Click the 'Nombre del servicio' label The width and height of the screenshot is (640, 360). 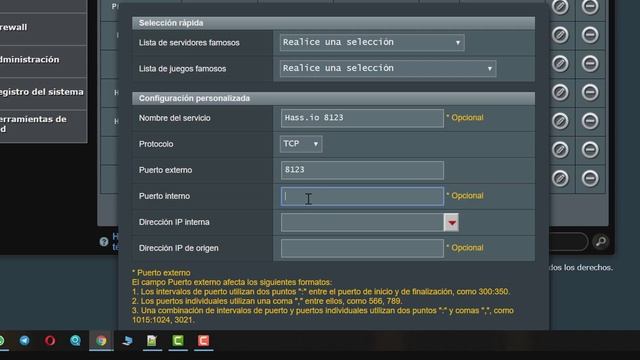(x=175, y=118)
